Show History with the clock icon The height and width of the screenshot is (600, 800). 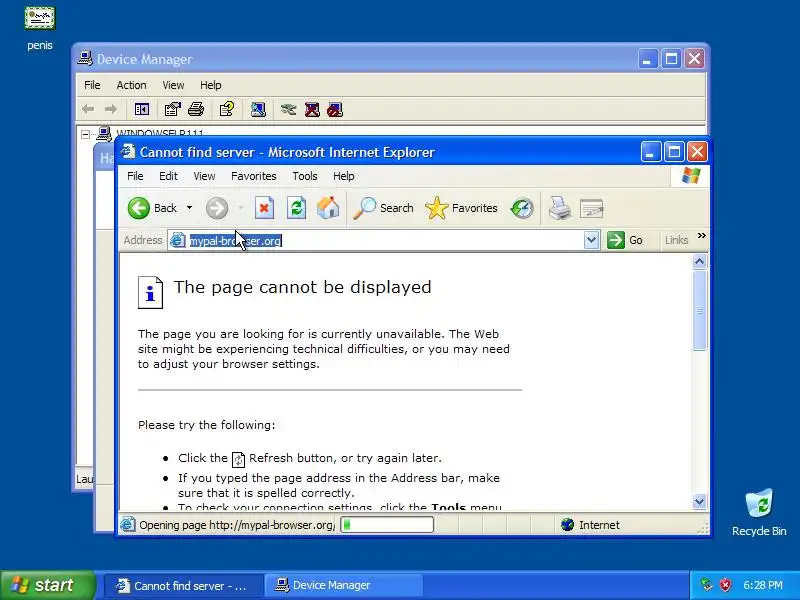[522, 208]
